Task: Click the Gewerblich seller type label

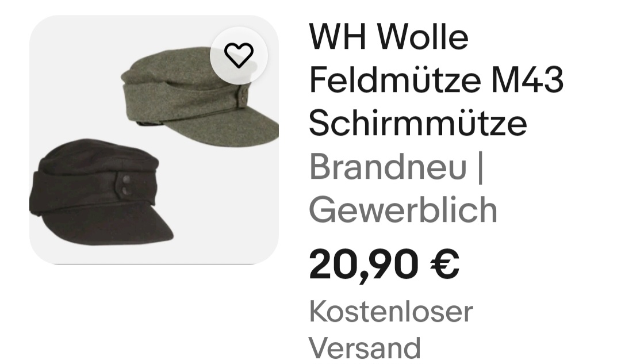Action: click(x=402, y=210)
